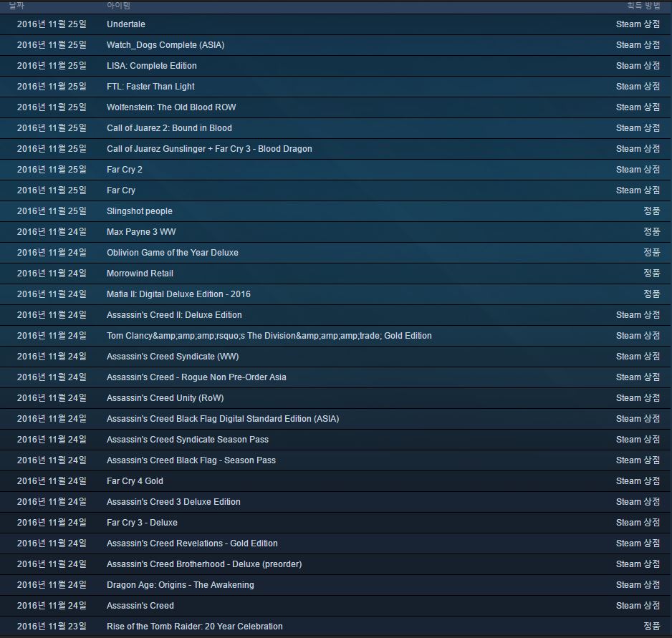Click Tom Clancy's The Division Gold Edition entry
Screen dimensions: 672x638
[x=269, y=336]
